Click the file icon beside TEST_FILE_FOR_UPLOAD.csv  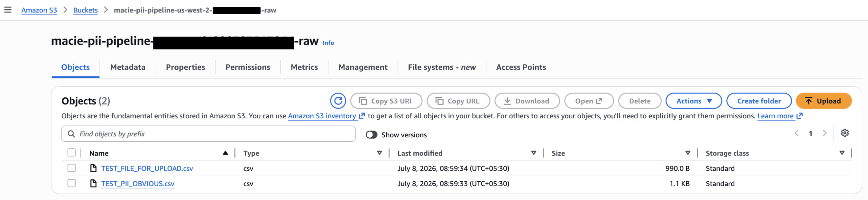(x=93, y=168)
